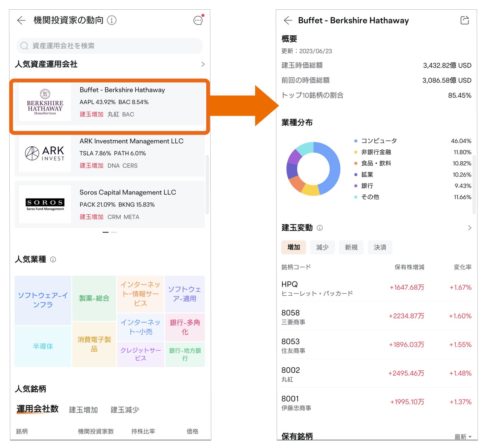Open 最新 sort dropdown in 保有銘柄
This screenshot has height=448, width=486.
463,437
